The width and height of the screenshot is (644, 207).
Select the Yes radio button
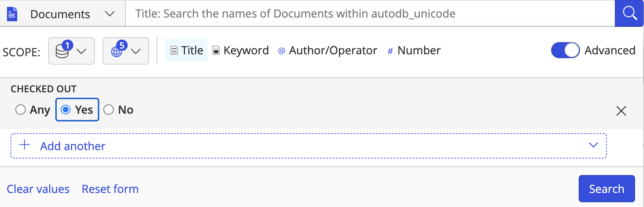[x=66, y=110]
